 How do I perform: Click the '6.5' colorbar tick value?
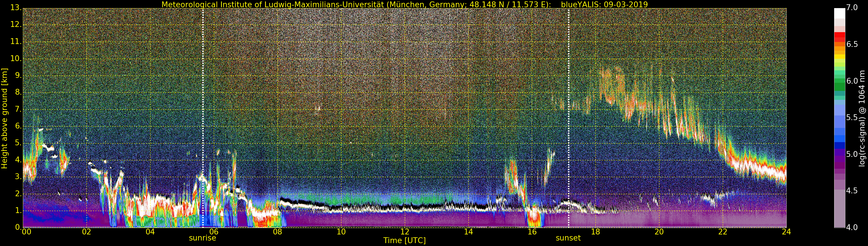(x=852, y=44)
